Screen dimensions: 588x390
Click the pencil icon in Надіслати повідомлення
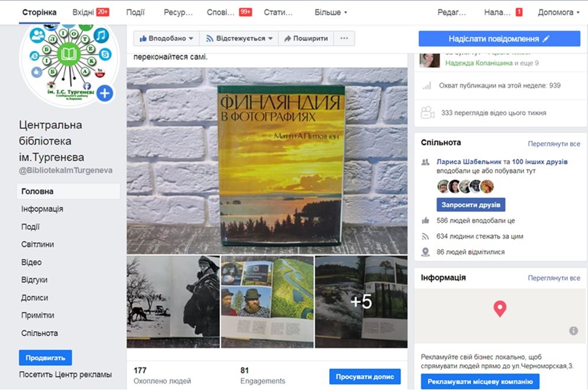(546, 39)
